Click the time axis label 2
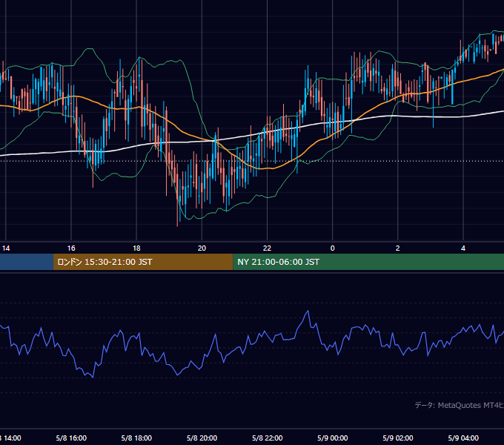 (x=397, y=248)
